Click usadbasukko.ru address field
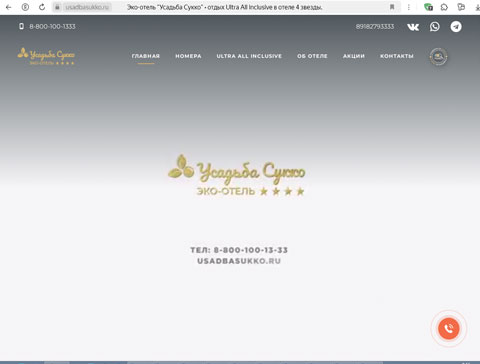 pyautogui.click(x=87, y=7)
